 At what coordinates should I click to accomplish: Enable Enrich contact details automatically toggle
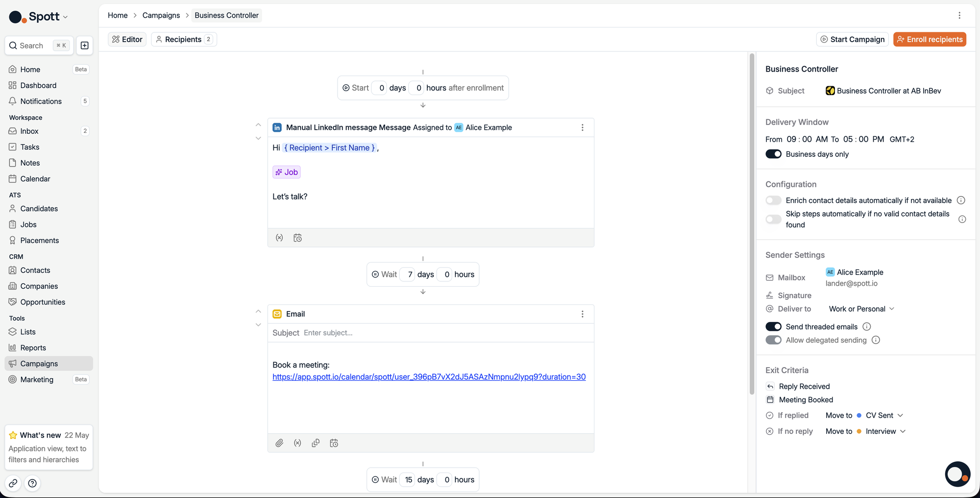tap(773, 200)
